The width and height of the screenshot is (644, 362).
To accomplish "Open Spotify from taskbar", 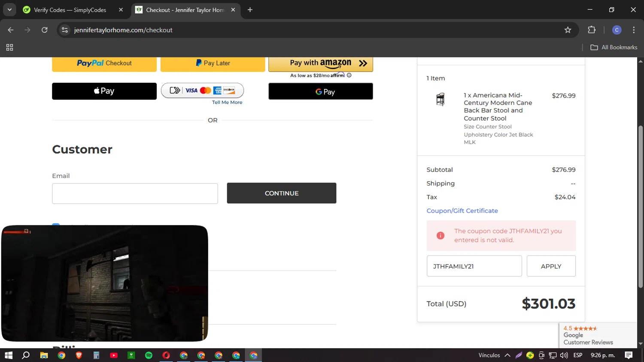I will coord(149,355).
